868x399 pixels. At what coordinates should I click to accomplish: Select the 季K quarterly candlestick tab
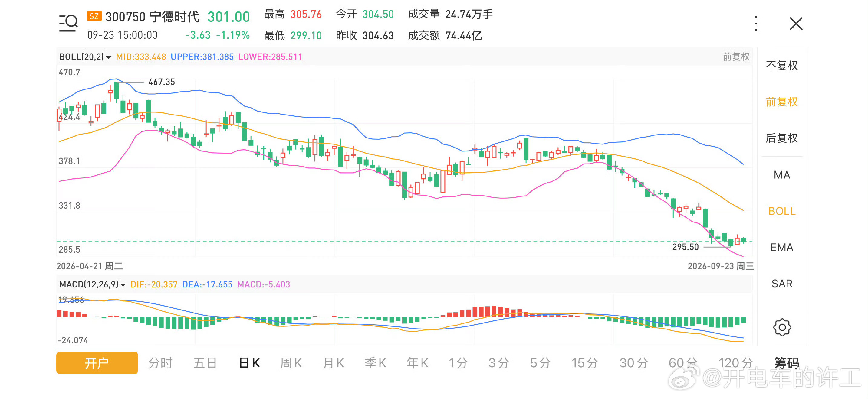[375, 363]
